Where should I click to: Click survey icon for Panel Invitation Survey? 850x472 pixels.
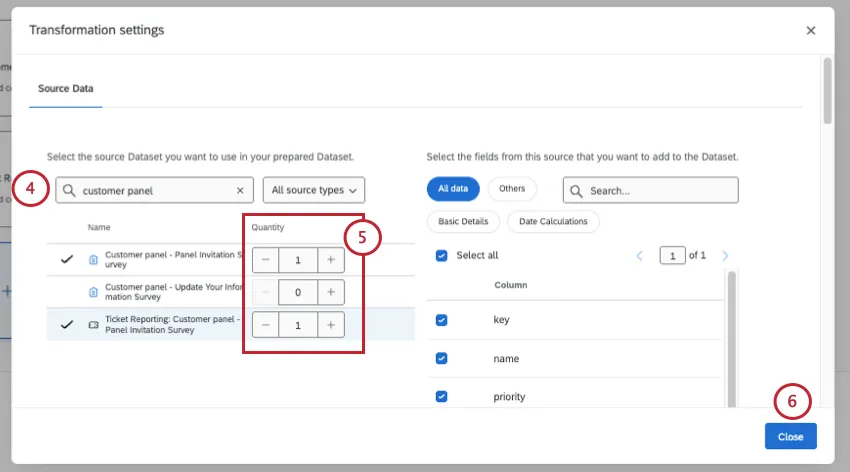click(x=93, y=260)
